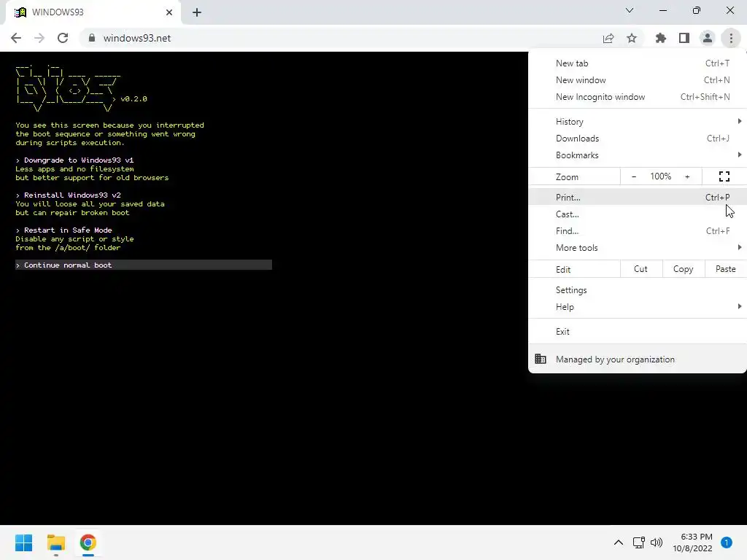Open the Chrome profile avatar

pos(708,38)
